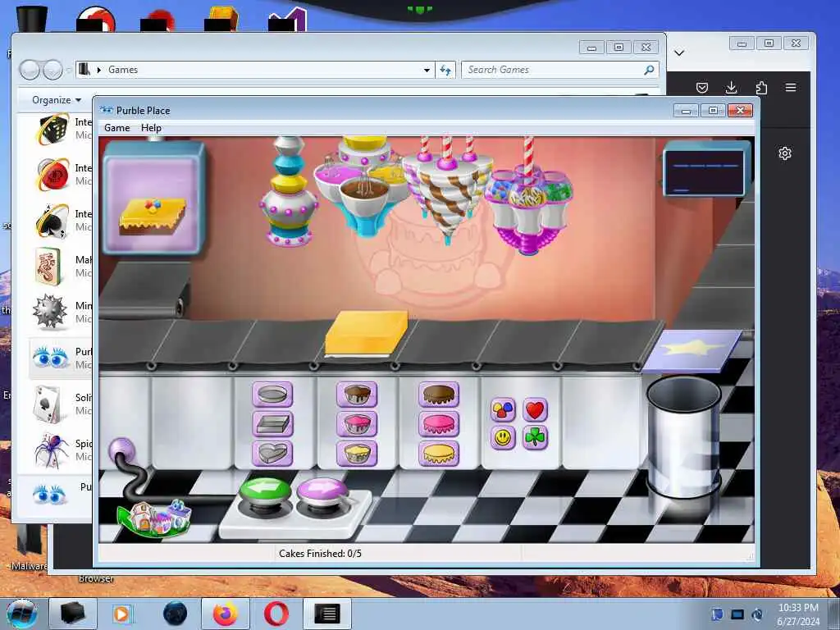Click the Windows Start orb
Screen dimensions: 840x630
pyautogui.click(x=21, y=614)
